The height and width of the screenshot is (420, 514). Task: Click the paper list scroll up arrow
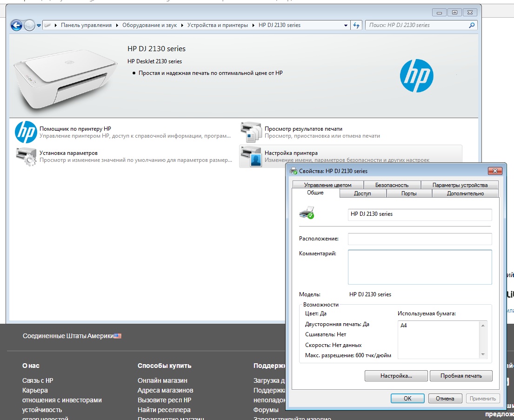[482, 325]
